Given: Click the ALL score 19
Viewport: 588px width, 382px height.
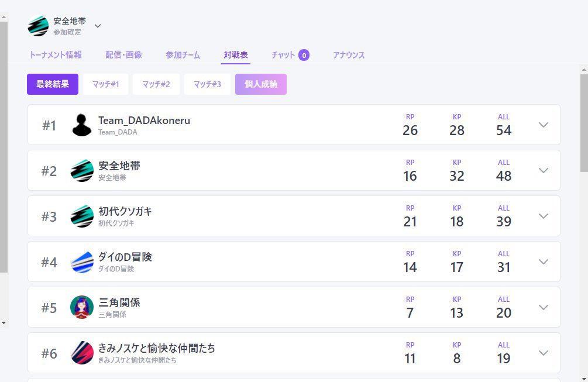Looking at the screenshot, I should [x=504, y=359].
